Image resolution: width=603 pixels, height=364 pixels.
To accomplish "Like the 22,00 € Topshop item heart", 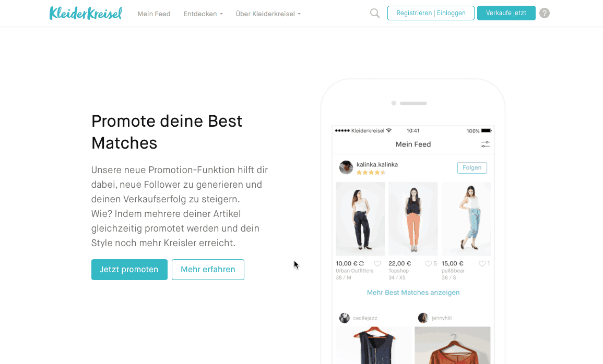I will (428, 263).
